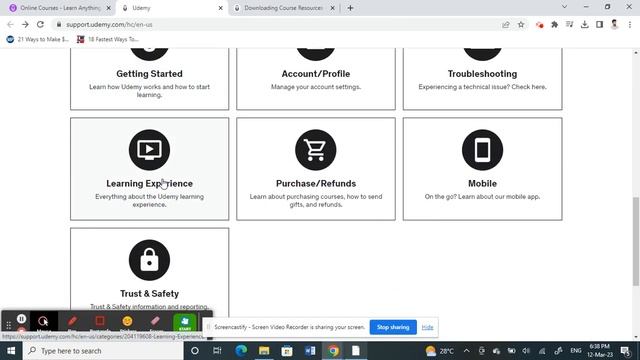Select the eraser tool in Screencastify toolbar

tap(156, 322)
